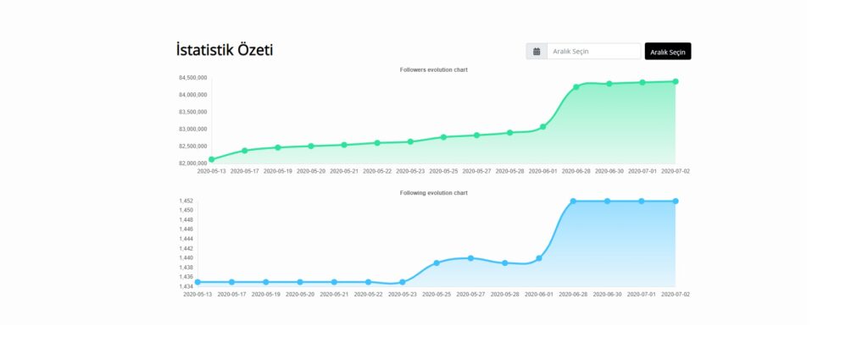
Task: Click the 83,500,000 y-axis label
Action: click(192, 113)
